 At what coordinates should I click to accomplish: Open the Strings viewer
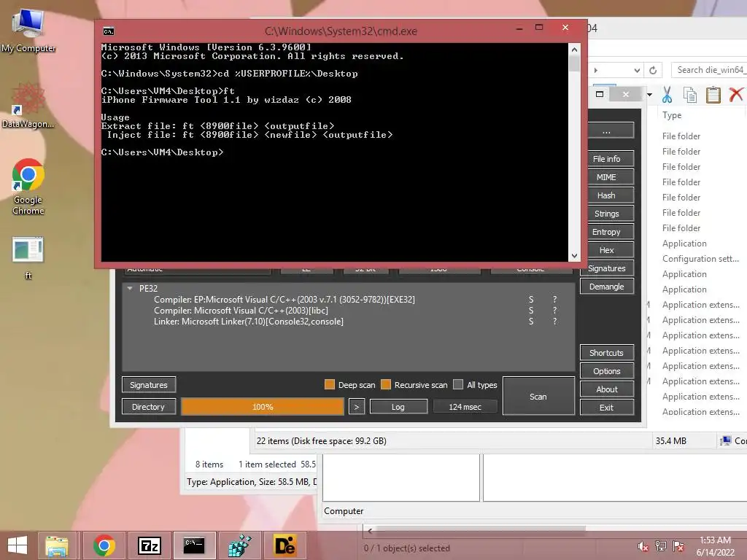click(x=606, y=214)
